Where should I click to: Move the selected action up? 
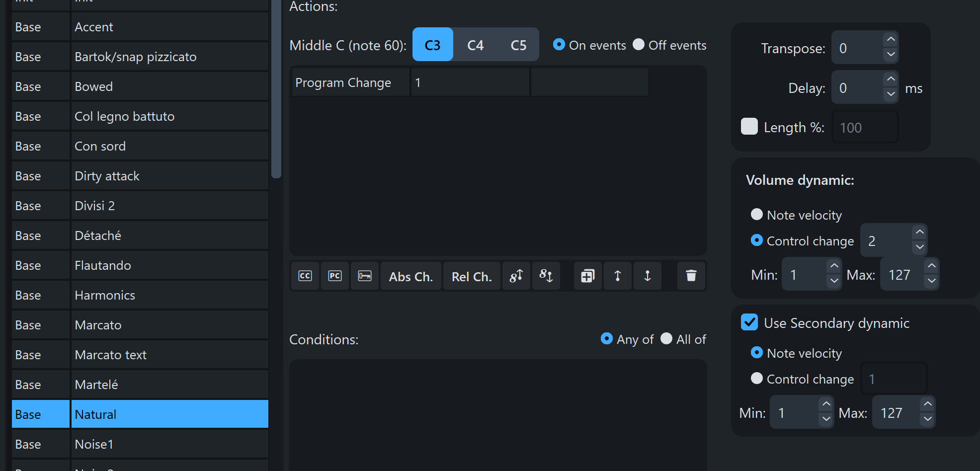tap(618, 276)
